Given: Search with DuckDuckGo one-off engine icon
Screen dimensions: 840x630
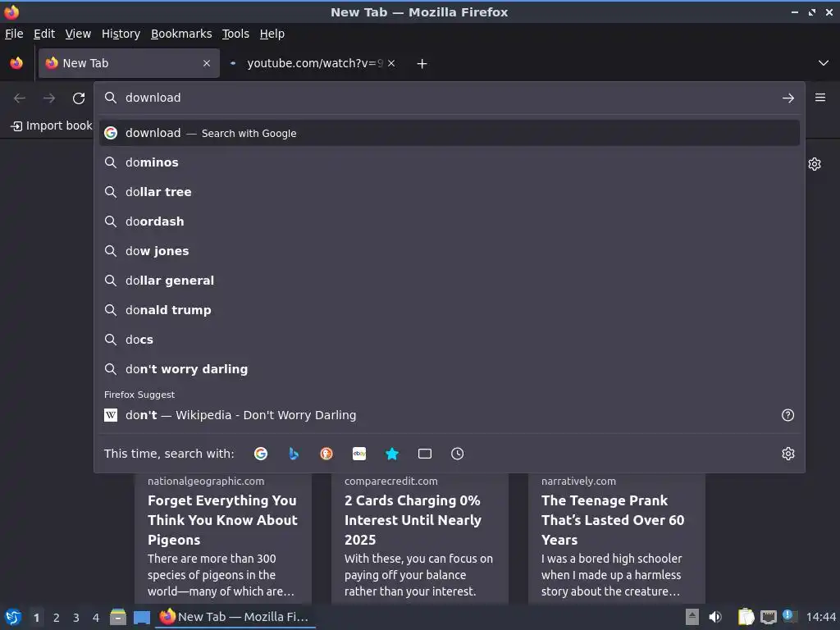Looking at the screenshot, I should point(326,454).
